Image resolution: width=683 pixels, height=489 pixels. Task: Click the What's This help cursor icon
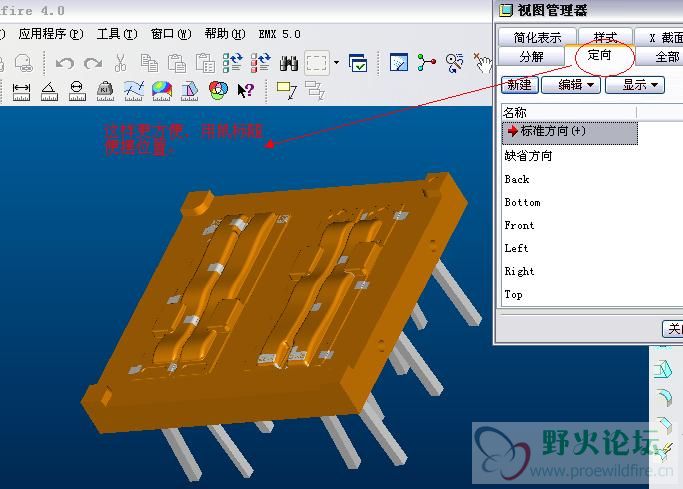point(245,91)
